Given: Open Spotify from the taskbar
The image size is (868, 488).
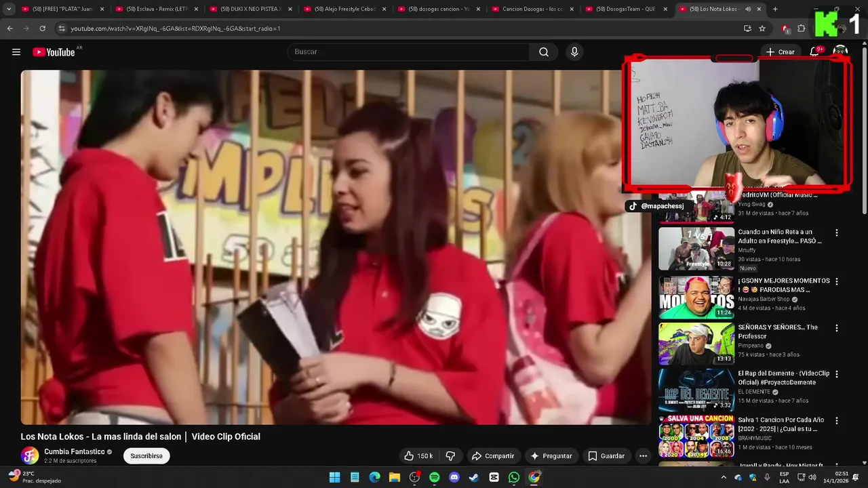Looking at the screenshot, I should pyautogui.click(x=434, y=477).
